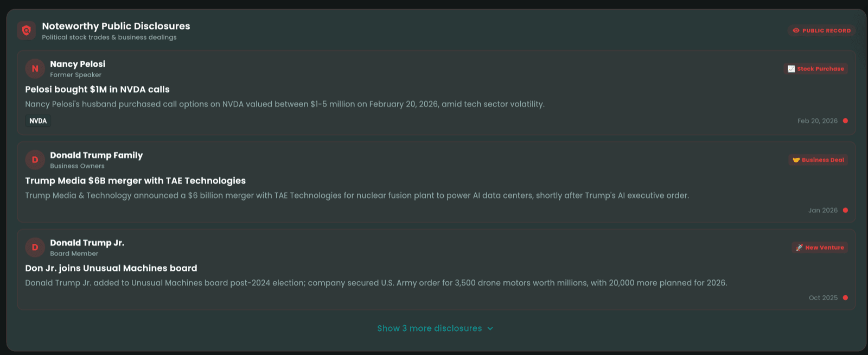Click the red shield disclosures icon
Screen dimensions: 868x355
26,30
